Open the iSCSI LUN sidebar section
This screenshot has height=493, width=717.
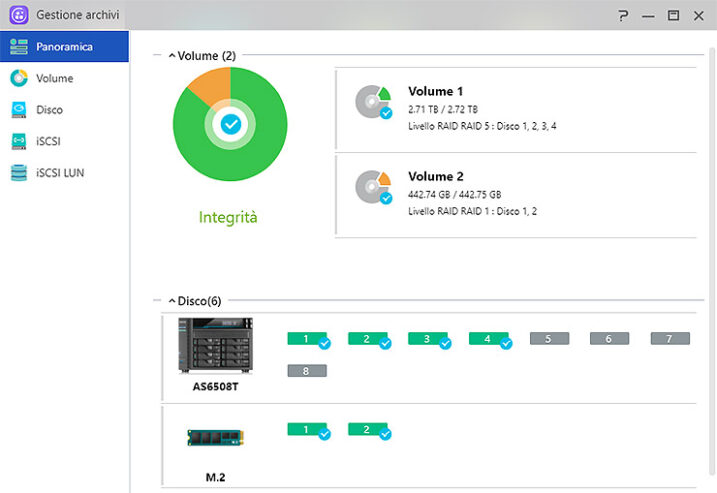[x=59, y=173]
